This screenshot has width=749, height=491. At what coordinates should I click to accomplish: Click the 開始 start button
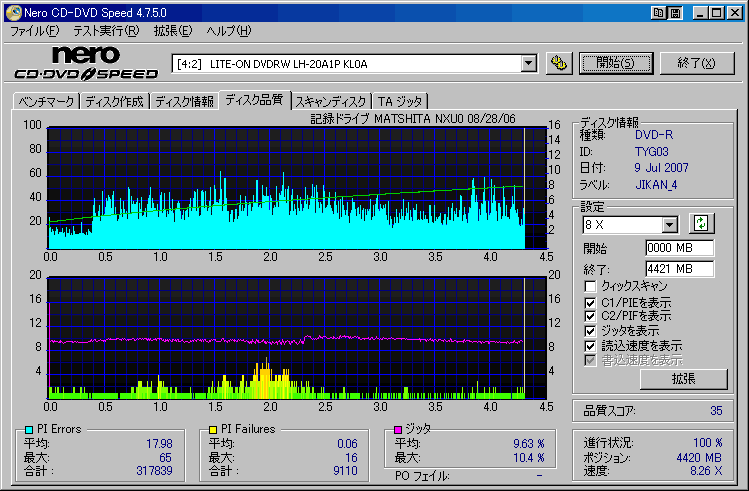click(x=615, y=63)
